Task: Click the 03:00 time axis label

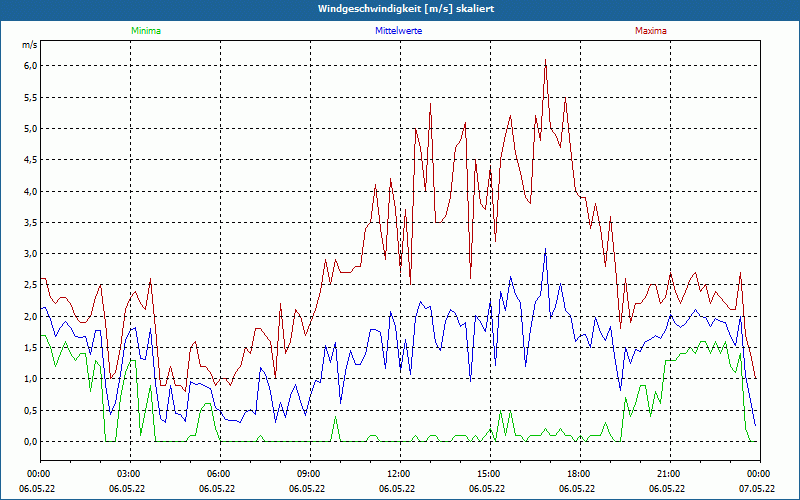Action: click(127, 474)
